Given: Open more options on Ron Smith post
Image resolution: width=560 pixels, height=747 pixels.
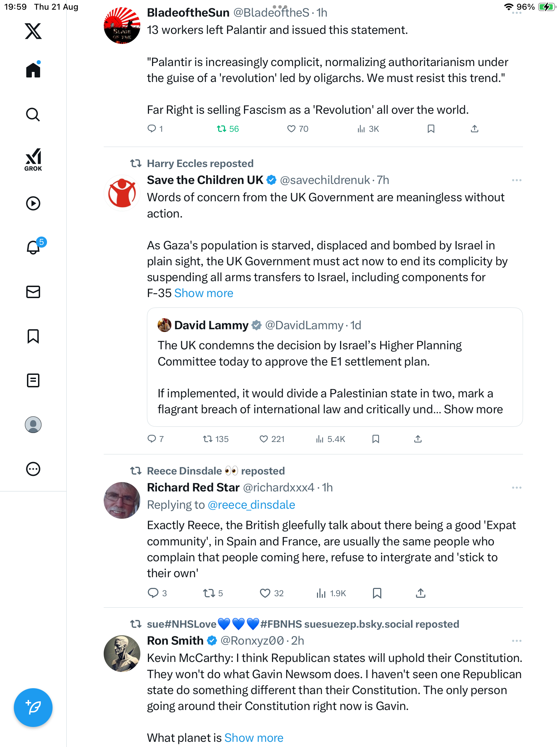Looking at the screenshot, I should 516,641.
